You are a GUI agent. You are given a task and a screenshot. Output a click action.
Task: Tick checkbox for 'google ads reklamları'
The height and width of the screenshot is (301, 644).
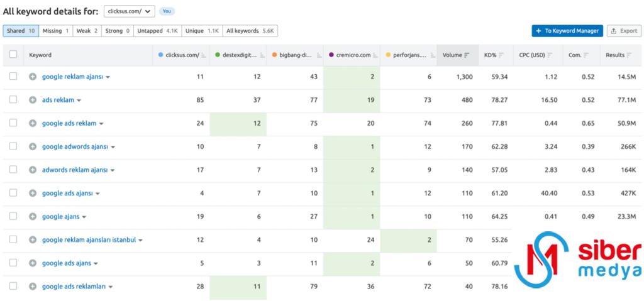click(x=13, y=286)
